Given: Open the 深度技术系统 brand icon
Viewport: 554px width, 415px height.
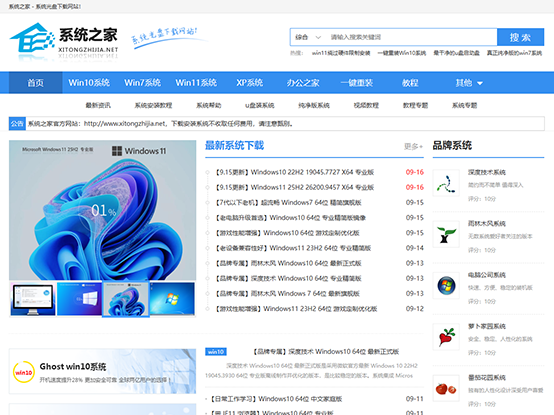Looking at the screenshot, I should click(x=446, y=183).
